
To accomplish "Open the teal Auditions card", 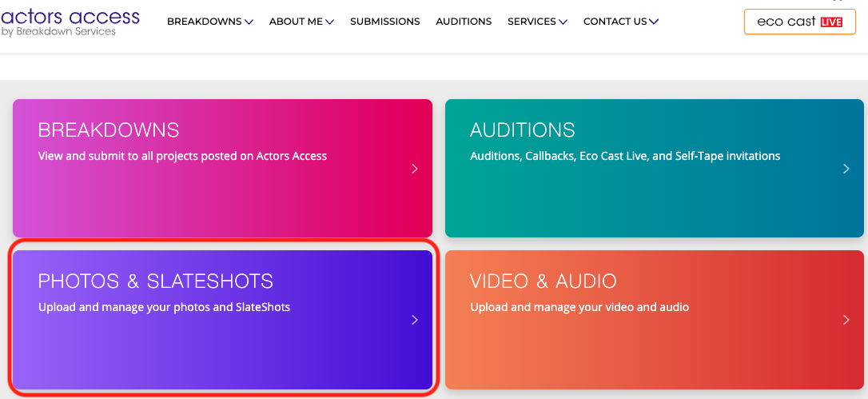I will (x=655, y=168).
